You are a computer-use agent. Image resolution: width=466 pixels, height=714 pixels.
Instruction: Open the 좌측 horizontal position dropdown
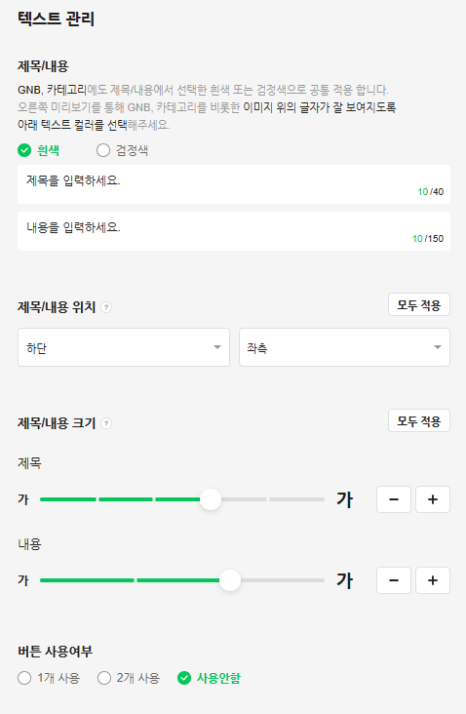coord(344,347)
